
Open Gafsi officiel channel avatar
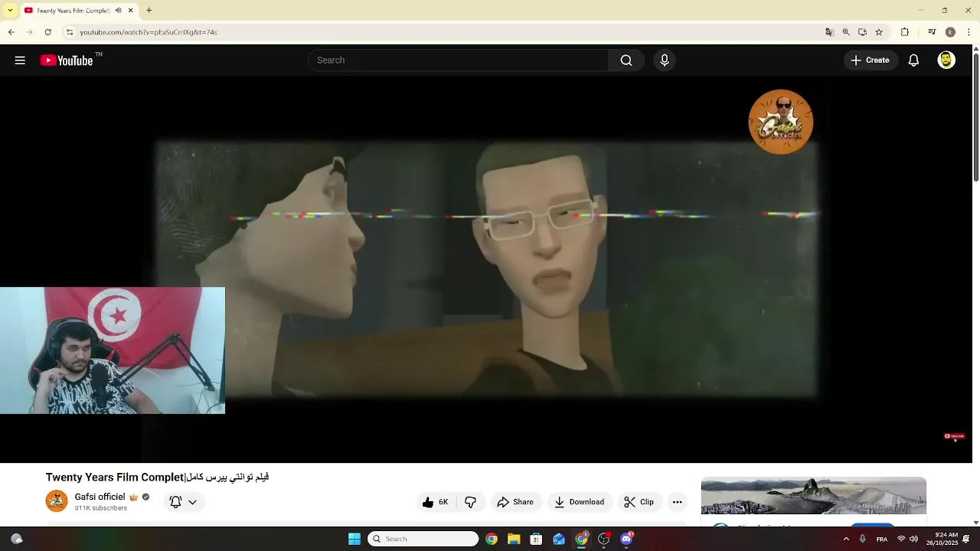coord(57,501)
